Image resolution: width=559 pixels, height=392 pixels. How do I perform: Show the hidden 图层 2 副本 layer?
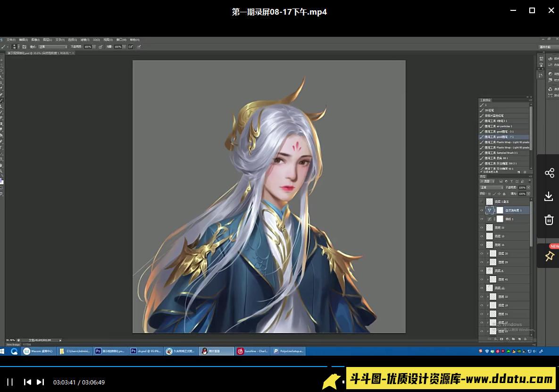(482, 202)
